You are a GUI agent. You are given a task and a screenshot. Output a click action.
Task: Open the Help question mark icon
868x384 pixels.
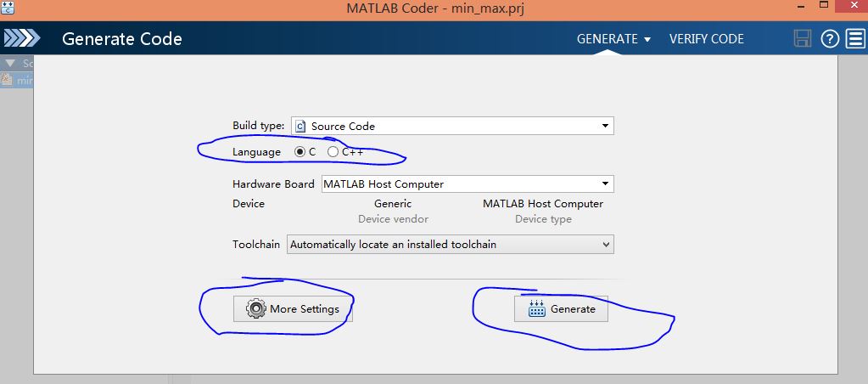tap(830, 39)
